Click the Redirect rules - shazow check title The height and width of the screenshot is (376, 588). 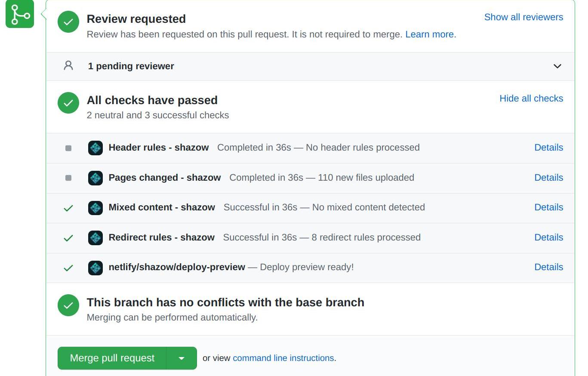point(161,237)
